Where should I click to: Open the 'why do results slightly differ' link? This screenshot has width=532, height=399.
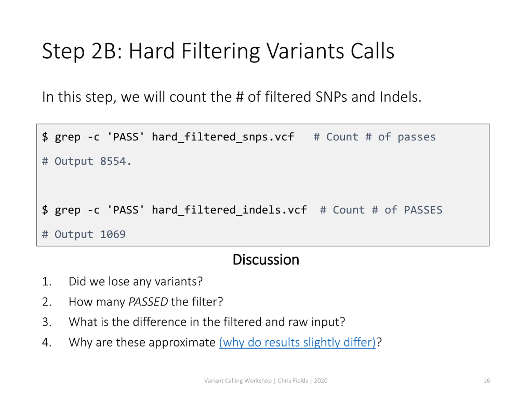[297, 342]
